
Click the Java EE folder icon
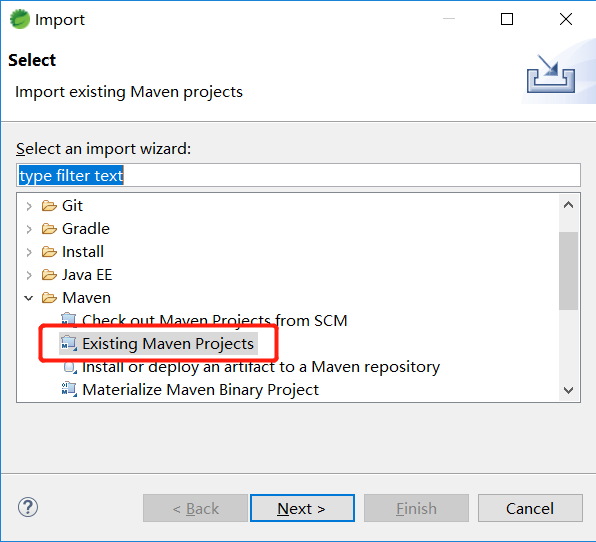coord(49,275)
